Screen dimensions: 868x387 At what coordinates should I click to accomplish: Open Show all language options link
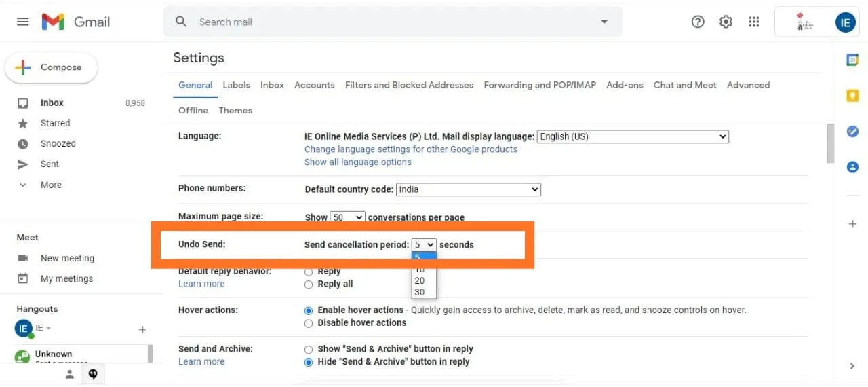(x=357, y=162)
